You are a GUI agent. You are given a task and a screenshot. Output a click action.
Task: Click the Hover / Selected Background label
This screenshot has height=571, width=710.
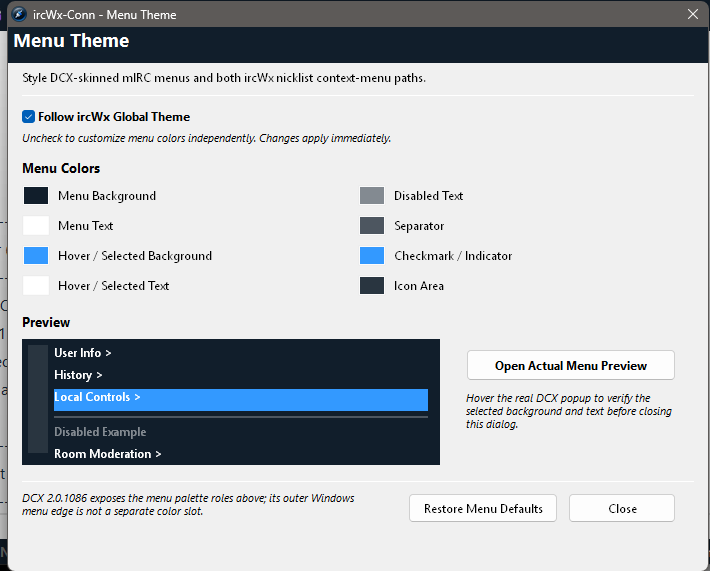(135, 256)
